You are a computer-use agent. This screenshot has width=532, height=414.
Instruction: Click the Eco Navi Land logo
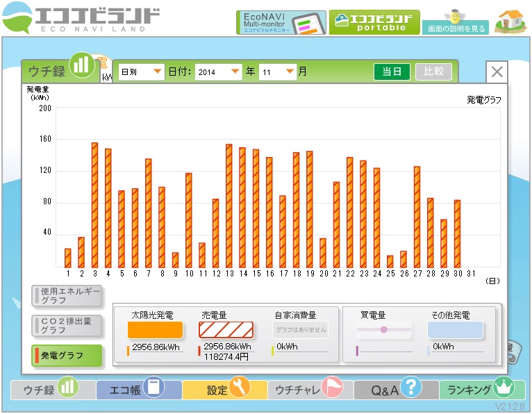coord(81,19)
